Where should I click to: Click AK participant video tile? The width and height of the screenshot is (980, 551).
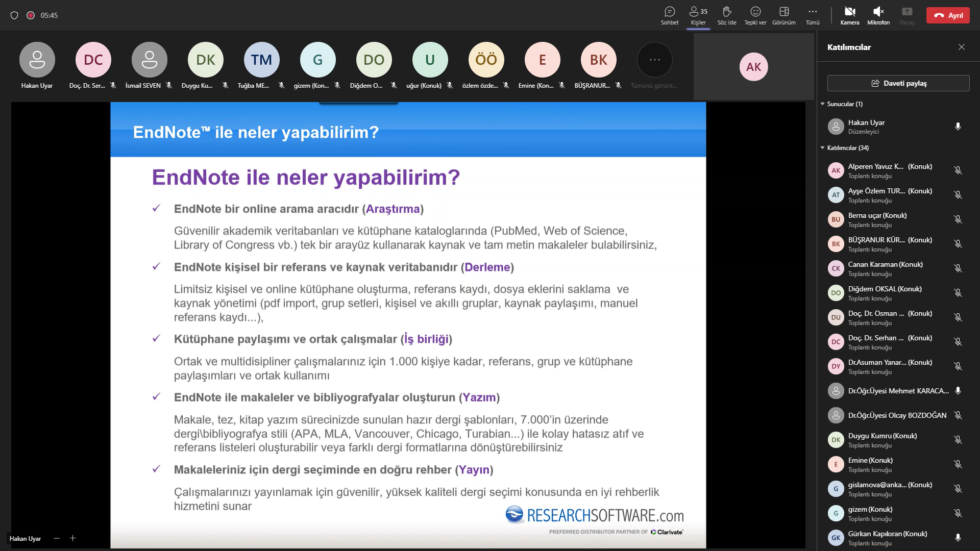[753, 67]
